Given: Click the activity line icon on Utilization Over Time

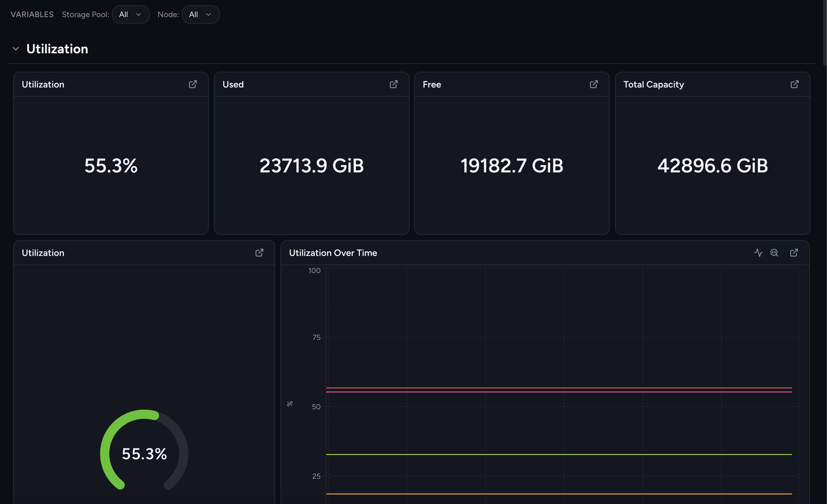Looking at the screenshot, I should (x=758, y=253).
